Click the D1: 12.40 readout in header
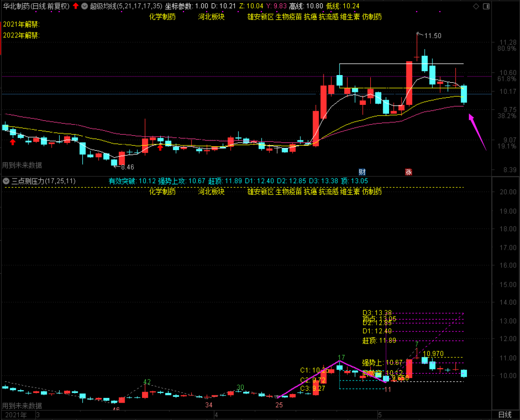Image resolution: width=520 pixels, height=420 pixels. click(260, 181)
